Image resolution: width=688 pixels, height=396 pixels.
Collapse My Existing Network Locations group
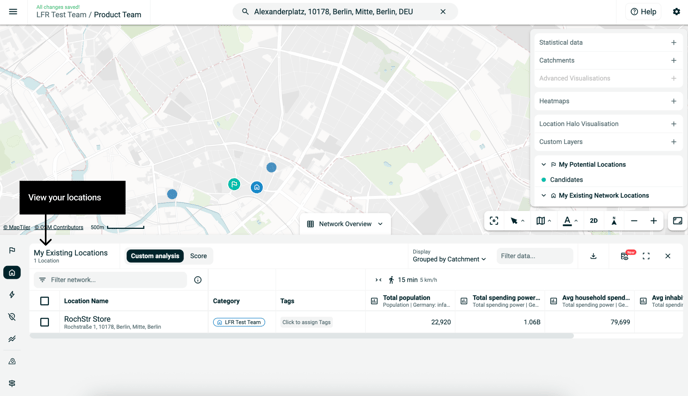544,196
